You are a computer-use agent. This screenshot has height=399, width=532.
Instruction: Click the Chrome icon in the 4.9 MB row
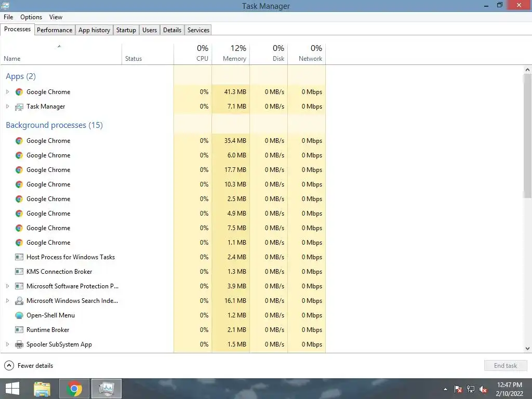[19, 214]
